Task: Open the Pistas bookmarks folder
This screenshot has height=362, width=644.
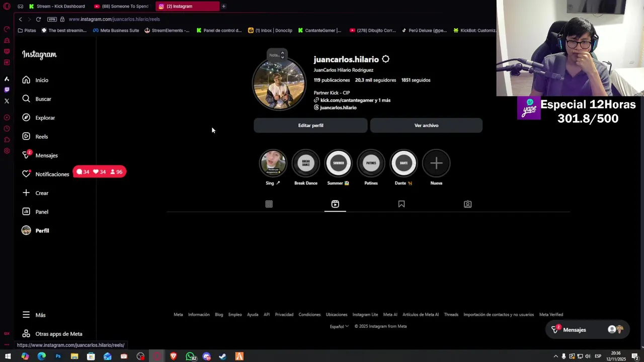Action: 27,30
